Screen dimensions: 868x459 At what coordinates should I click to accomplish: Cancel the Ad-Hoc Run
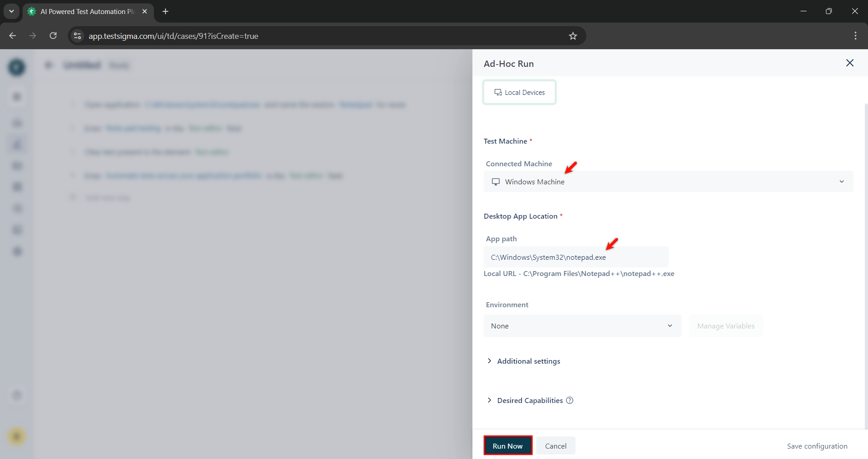coord(555,445)
